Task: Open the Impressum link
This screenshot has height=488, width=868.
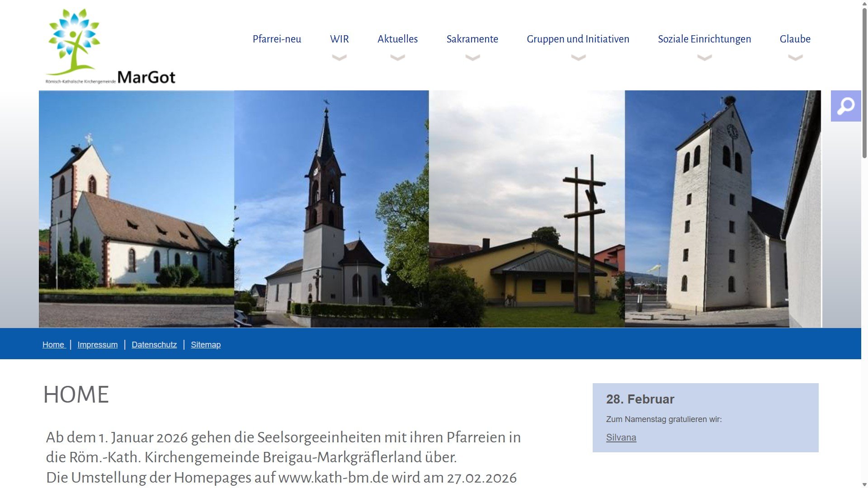Action: pos(97,345)
